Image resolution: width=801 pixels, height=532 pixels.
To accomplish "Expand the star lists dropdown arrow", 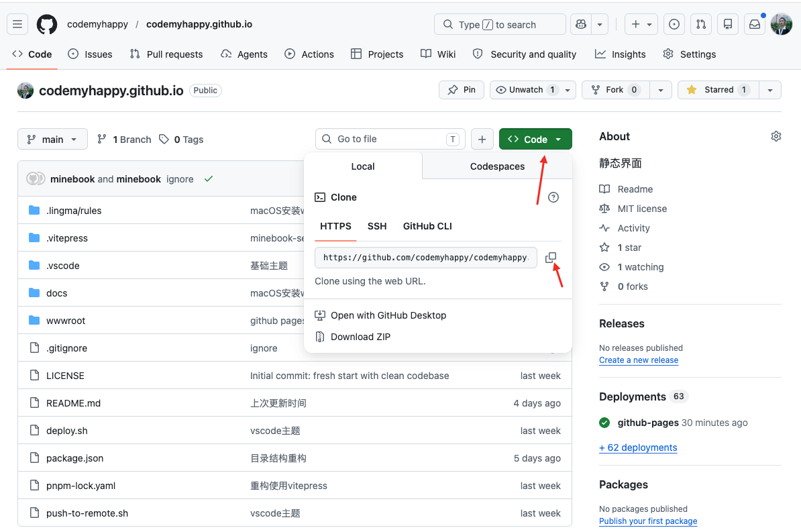I will click(x=770, y=90).
